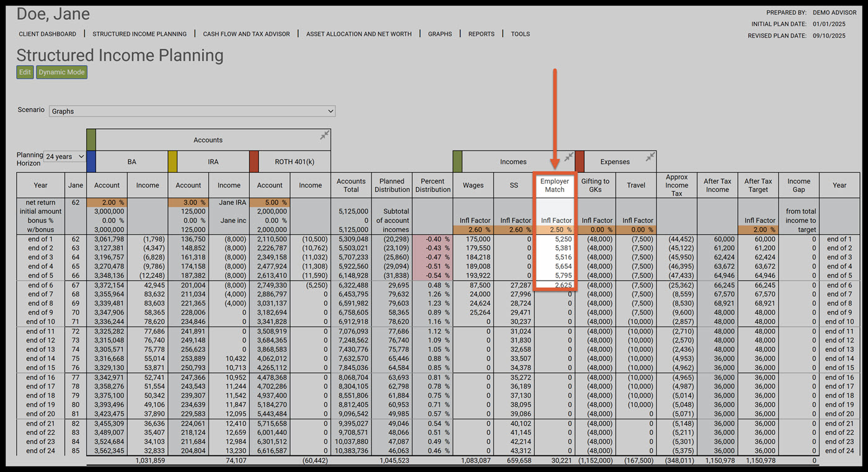This screenshot has height=472, width=868.
Task: Collapse the Accounts section using its arrows icon
Action: (324, 135)
